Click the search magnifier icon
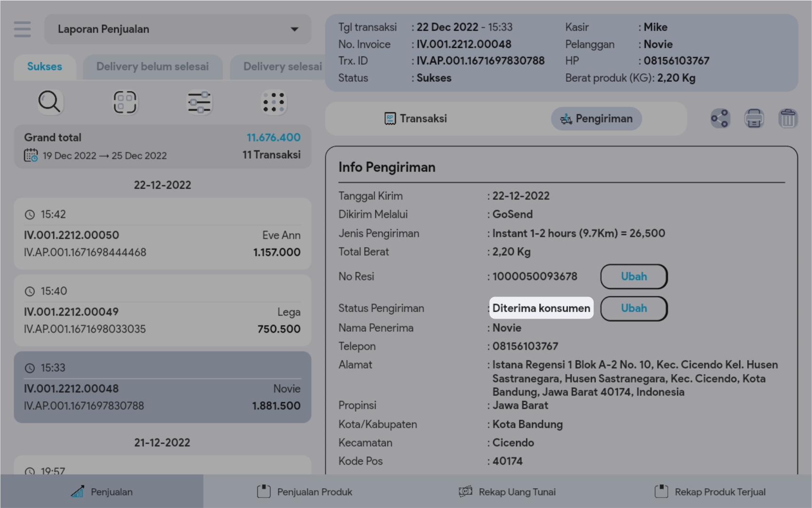The width and height of the screenshot is (812, 508). pos(49,102)
